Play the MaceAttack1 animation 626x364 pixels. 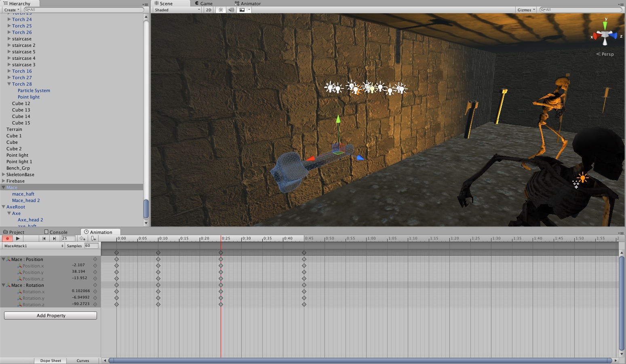18,239
